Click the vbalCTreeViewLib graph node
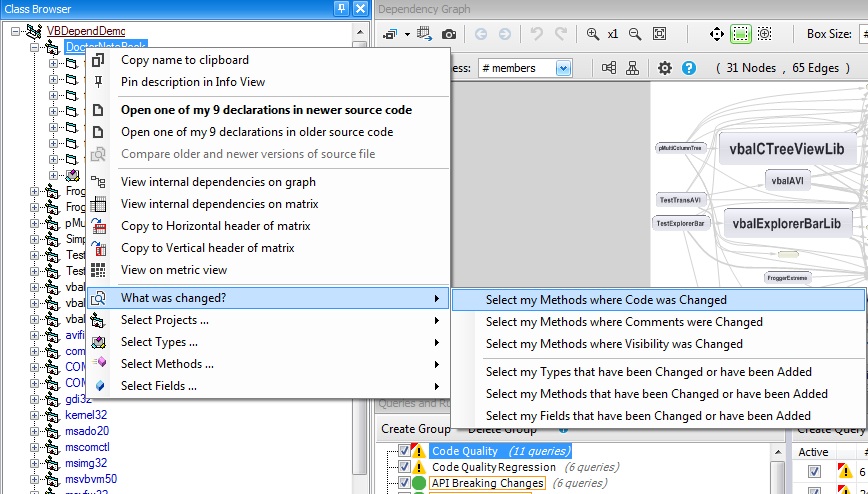 [x=787, y=149]
